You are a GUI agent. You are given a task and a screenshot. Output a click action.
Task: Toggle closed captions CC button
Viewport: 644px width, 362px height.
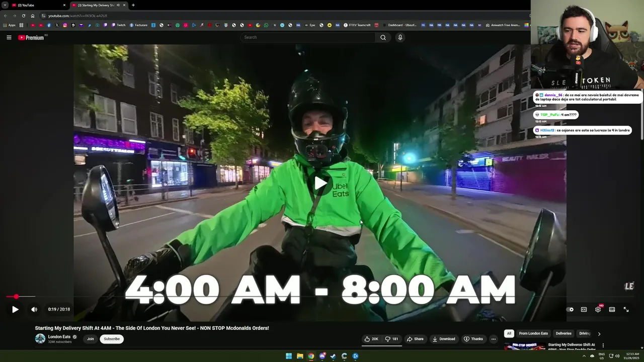point(584,309)
